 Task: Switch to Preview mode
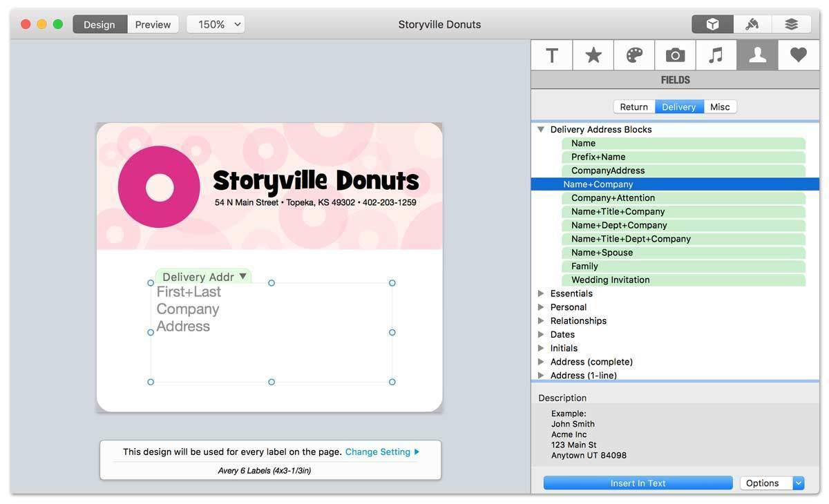[153, 24]
